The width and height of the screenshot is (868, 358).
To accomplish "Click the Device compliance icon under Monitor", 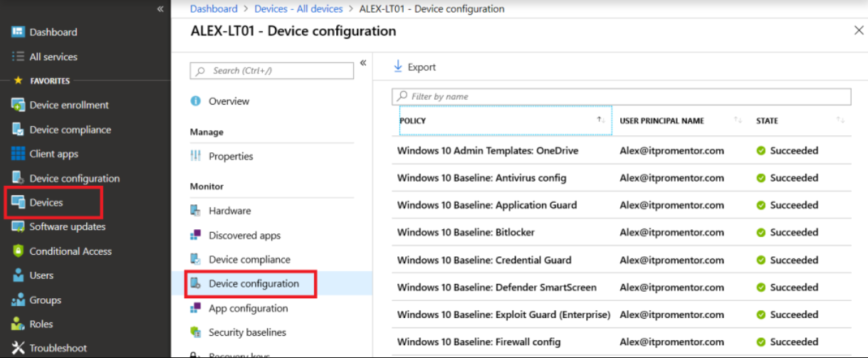I will (196, 259).
